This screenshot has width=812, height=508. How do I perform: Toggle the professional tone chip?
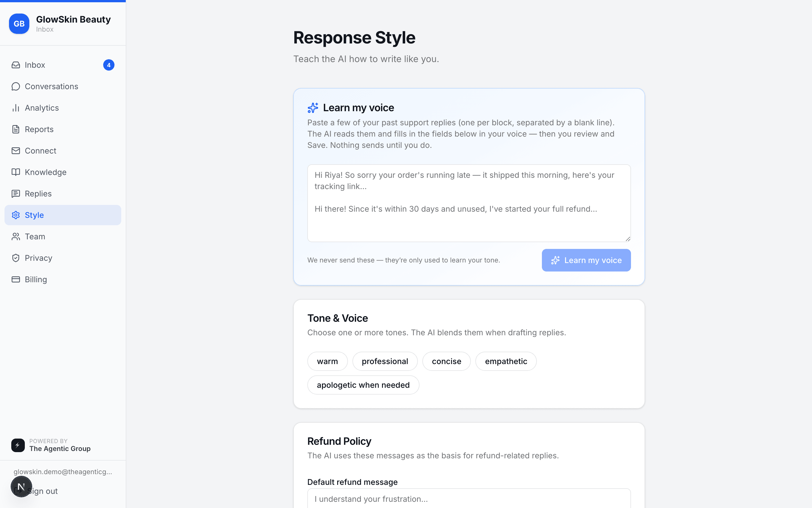(385, 361)
